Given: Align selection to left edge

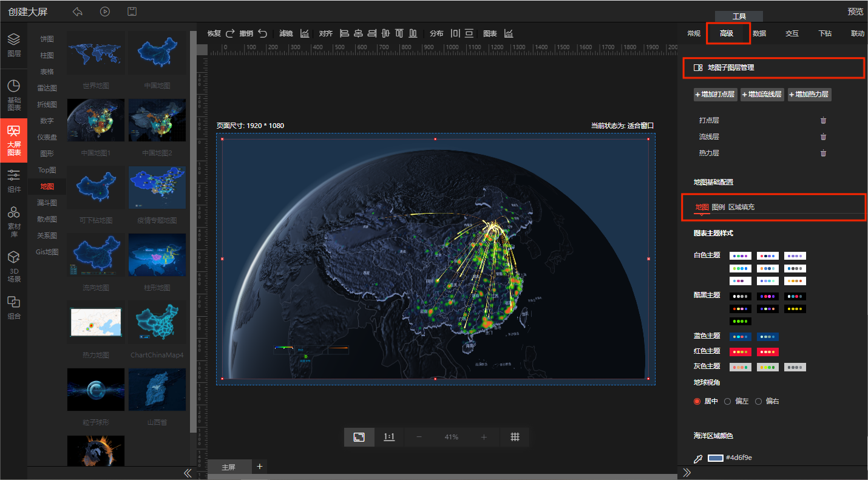Looking at the screenshot, I should click(x=344, y=33).
